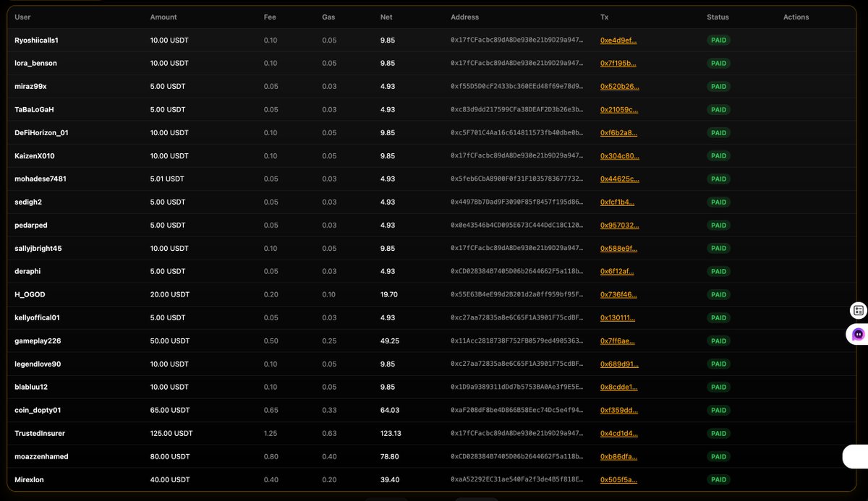Follow the 0x588e9f... tx link

pyautogui.click(x=618, y=249)
